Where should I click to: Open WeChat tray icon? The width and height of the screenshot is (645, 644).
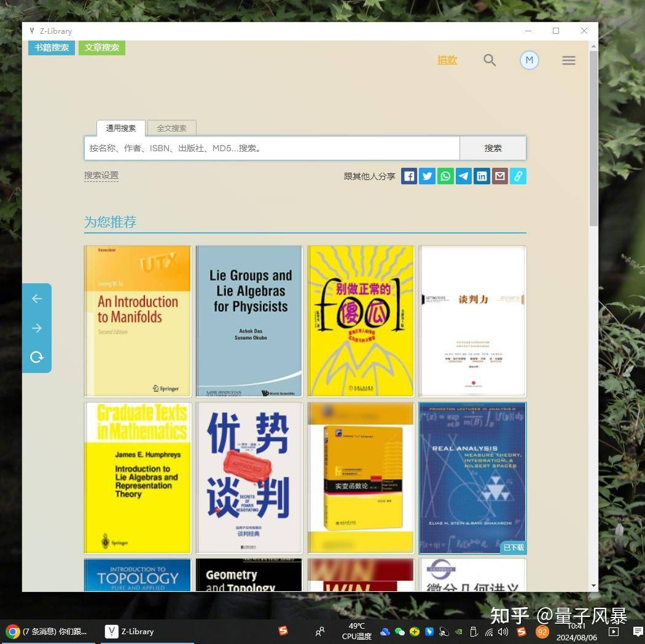399,632
